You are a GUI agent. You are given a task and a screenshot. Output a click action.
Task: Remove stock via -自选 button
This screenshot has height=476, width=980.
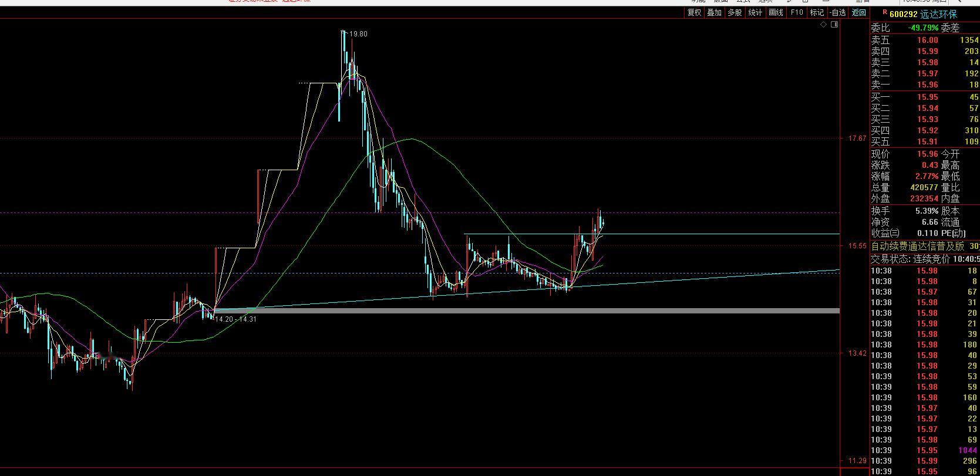837,12
